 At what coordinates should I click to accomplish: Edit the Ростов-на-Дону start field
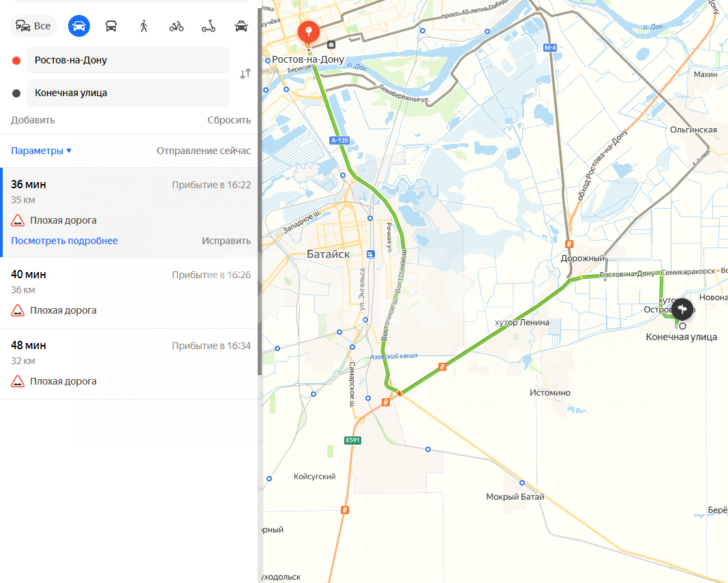[127, 60]
